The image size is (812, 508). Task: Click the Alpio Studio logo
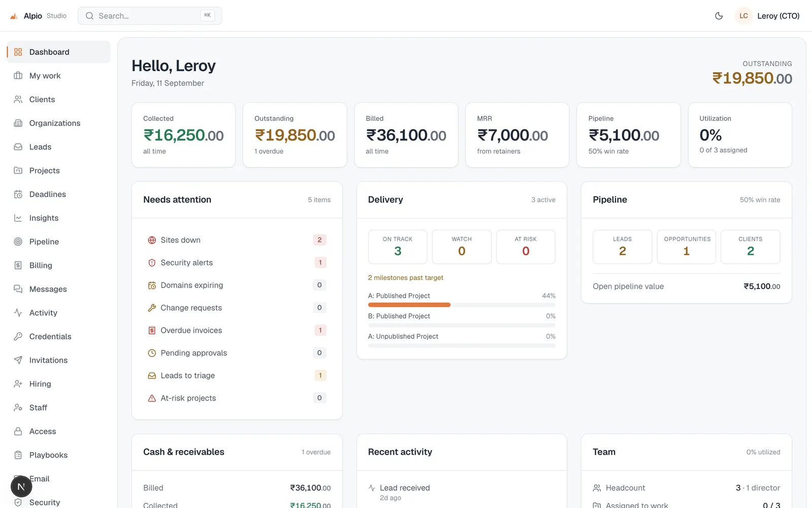click(38, 16)
